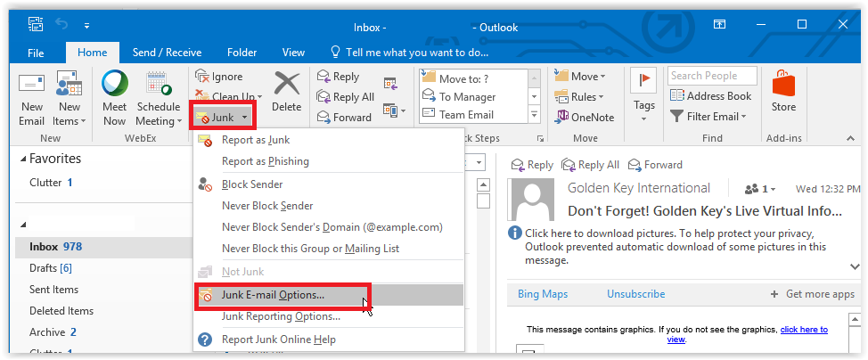Send message to OneNote

tap(585, 118)
